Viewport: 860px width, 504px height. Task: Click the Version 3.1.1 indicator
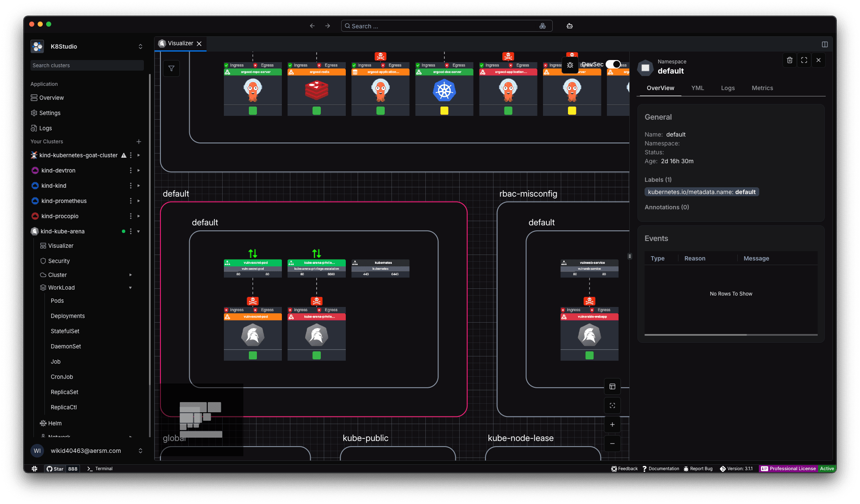(x=736, y=468)
